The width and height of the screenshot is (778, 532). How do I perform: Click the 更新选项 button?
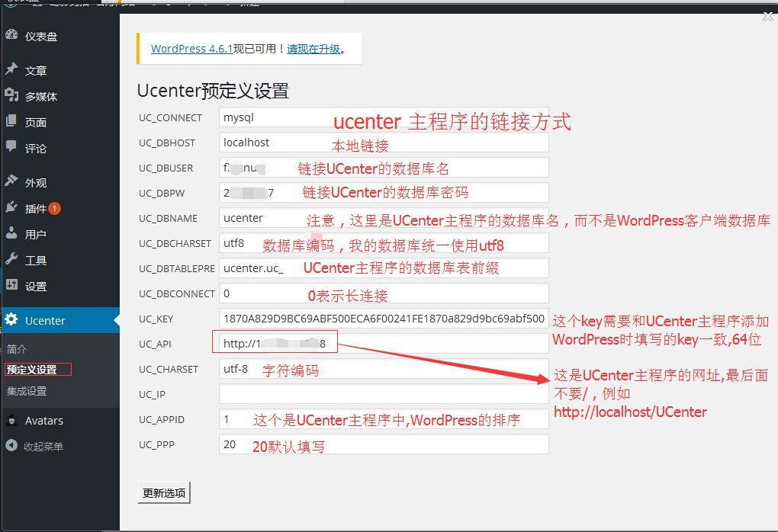[x=164, y=493]
